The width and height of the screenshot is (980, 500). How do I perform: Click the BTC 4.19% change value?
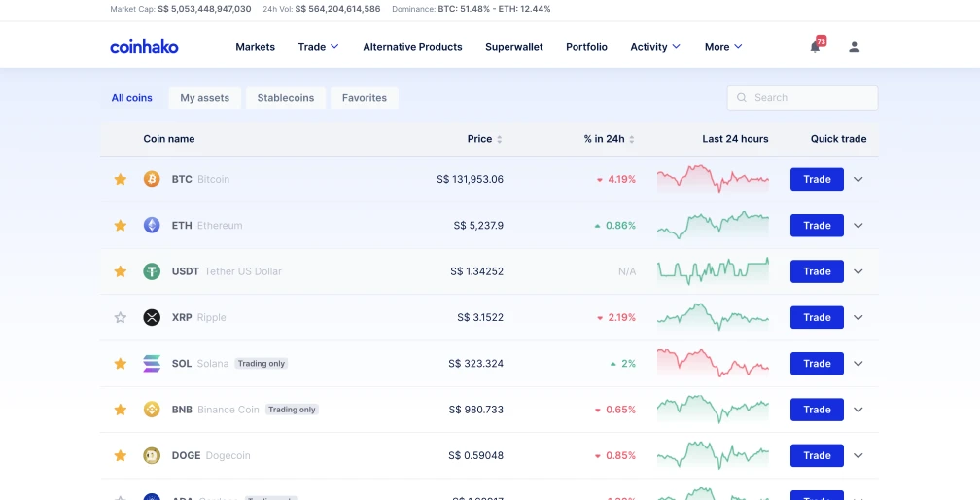coord(621,179)
